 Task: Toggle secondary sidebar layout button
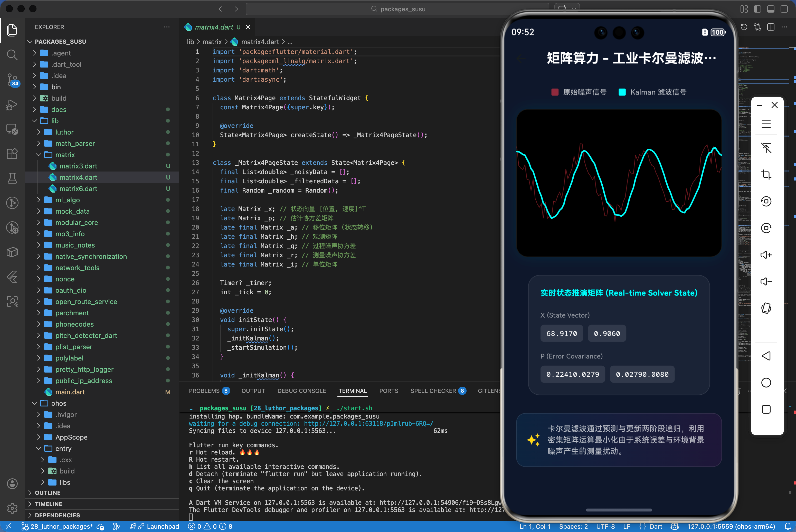(x=784, y=9)
